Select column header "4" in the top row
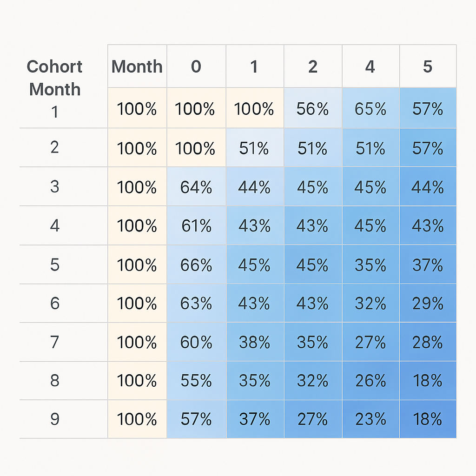The height and width of the screenshot is (476, 476). [x=370, y=66]
